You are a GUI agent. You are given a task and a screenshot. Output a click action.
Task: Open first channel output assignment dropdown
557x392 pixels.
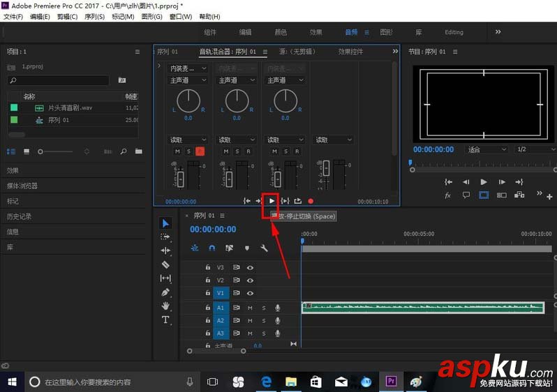coord(188,80)
